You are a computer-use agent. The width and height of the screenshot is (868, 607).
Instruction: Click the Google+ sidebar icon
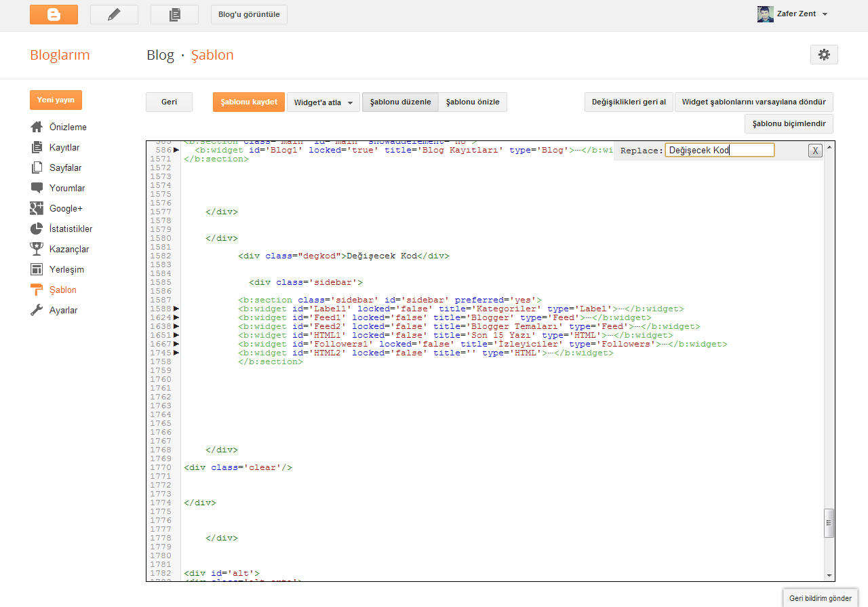coord(37,208)
